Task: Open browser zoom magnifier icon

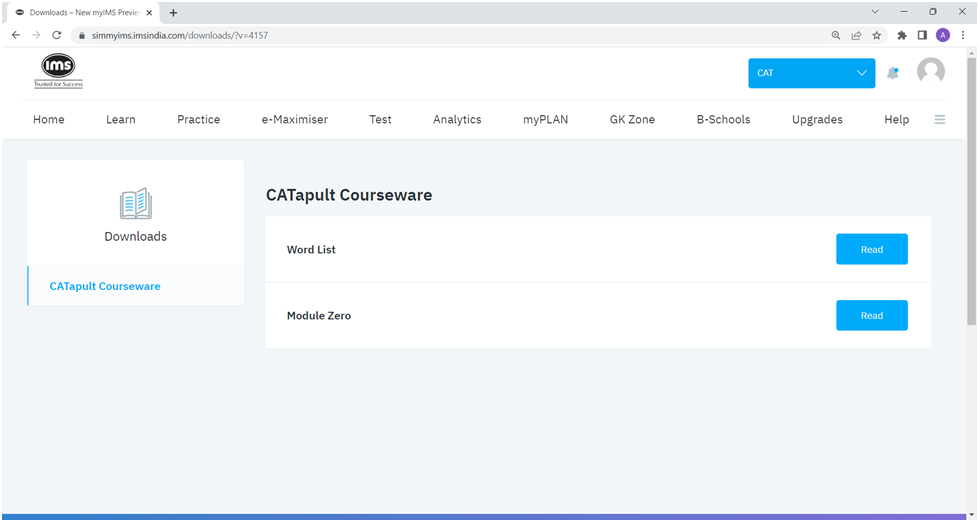Action: coord(835,35)
